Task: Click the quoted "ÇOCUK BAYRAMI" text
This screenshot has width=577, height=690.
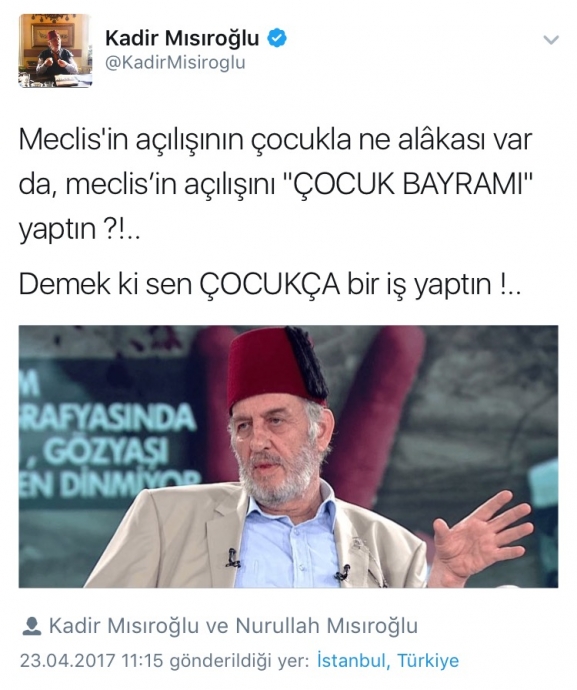Action: 407,185
